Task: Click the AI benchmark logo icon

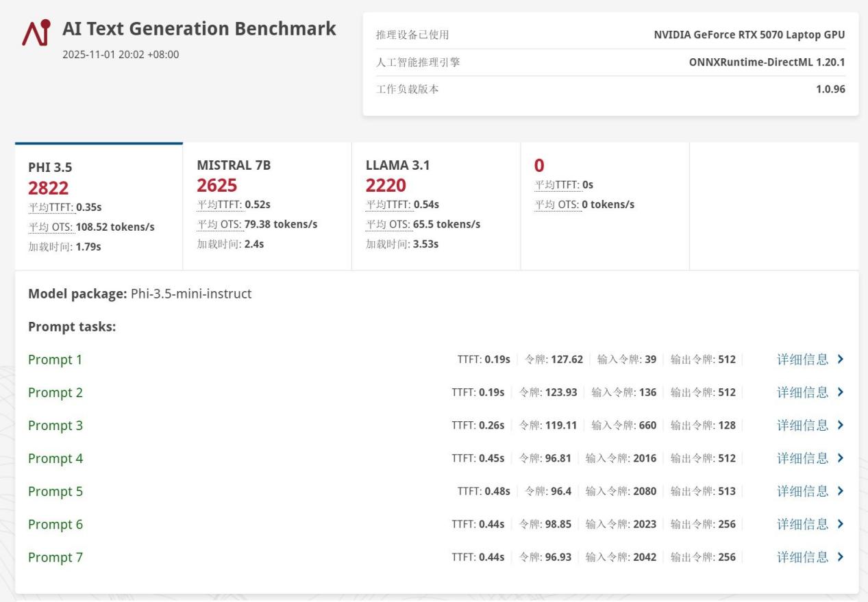Action: [36, 32]
